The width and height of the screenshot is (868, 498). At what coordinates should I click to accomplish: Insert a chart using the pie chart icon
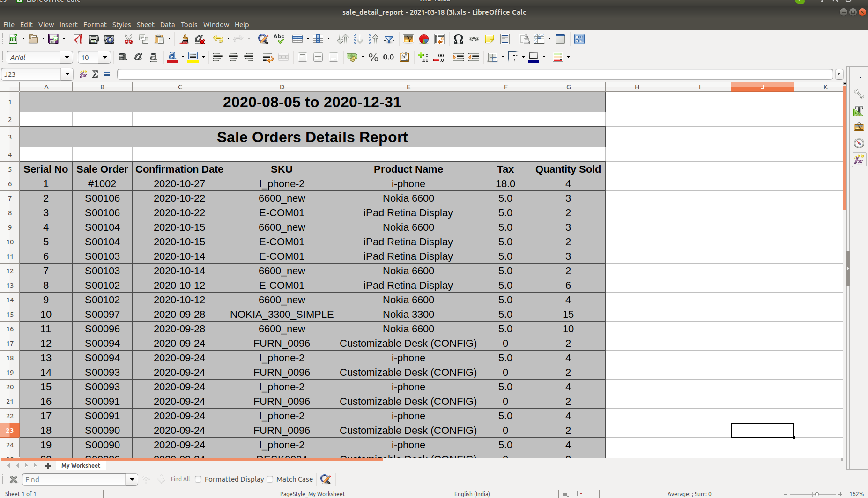(424, 39)
